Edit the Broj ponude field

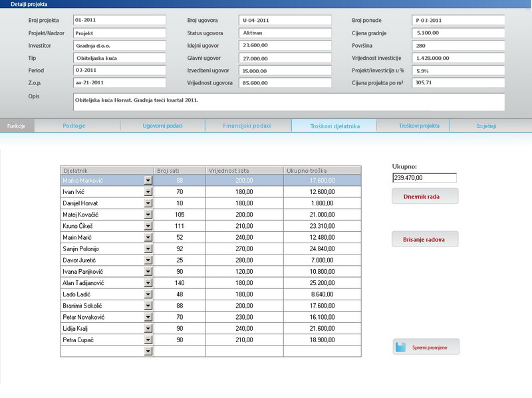pyautogui.click(x=458, y=20)
